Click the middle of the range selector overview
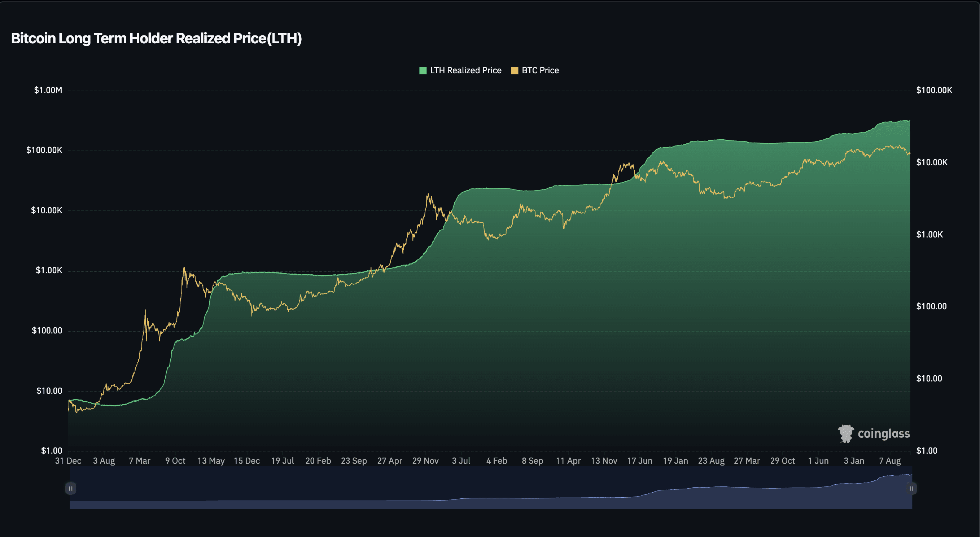Image resolution: width=980 pixels, height=537 pixels. (x=491, y=488)
